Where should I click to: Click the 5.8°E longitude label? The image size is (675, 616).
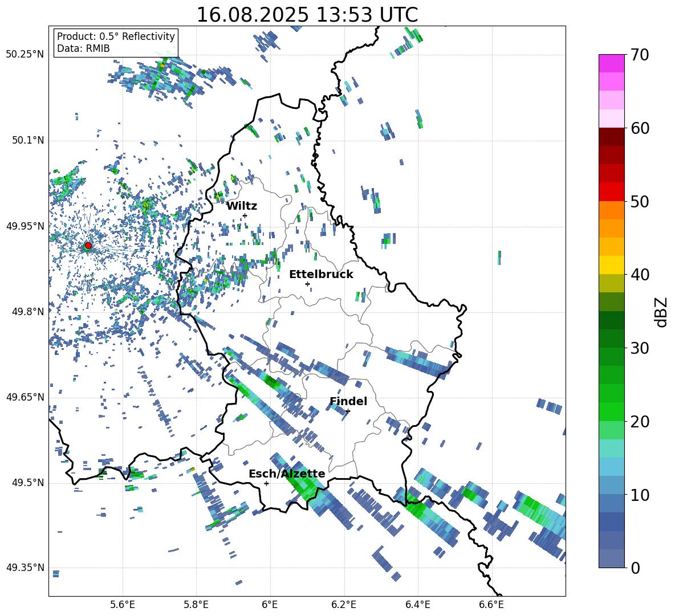[196, 605]
